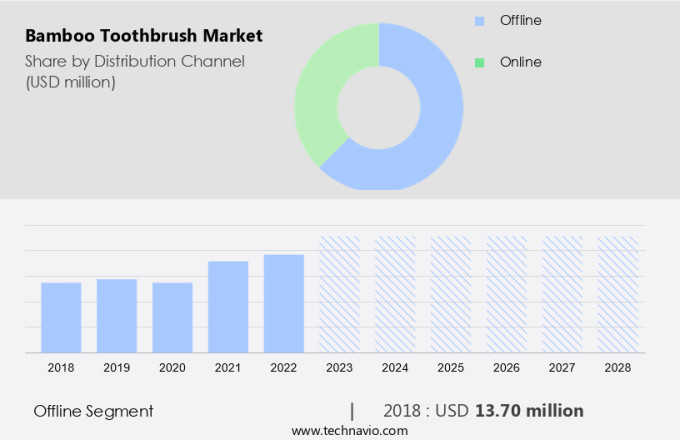This screenshot has height=440, width=680.
Task: Select the 2022 bar in chart
Action: (284, 303)
